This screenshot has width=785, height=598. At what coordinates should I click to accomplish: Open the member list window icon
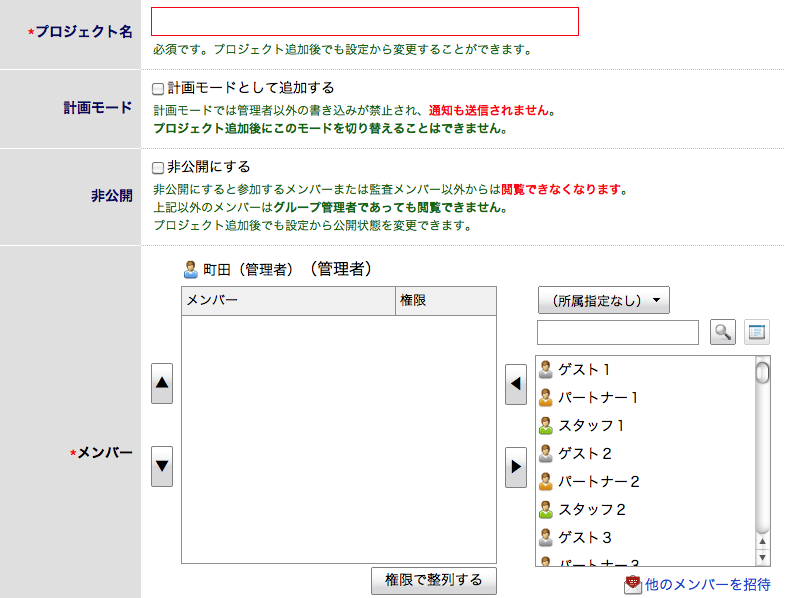(x=756, y=332)
